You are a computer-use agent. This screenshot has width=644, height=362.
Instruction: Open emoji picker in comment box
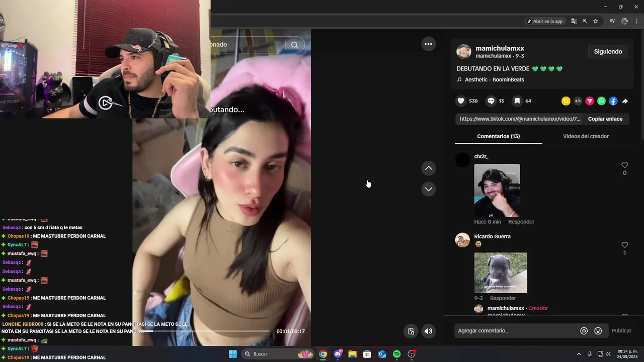point(598,331)
